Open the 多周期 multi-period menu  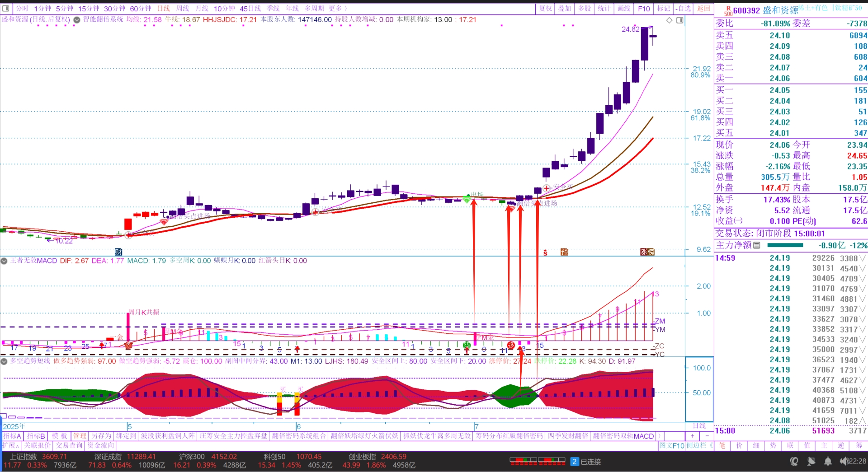point(314,9)
